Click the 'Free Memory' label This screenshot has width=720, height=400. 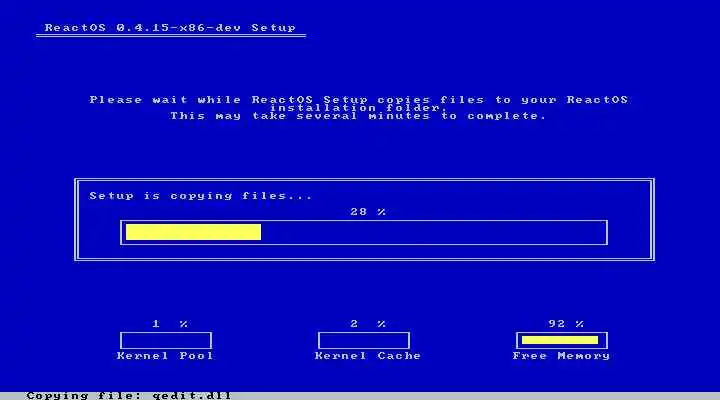[x=561, y=356]
